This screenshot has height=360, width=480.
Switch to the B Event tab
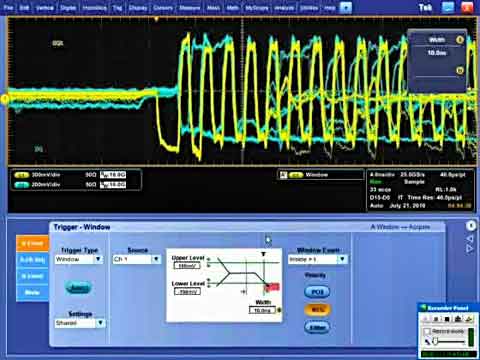[32, 276]
